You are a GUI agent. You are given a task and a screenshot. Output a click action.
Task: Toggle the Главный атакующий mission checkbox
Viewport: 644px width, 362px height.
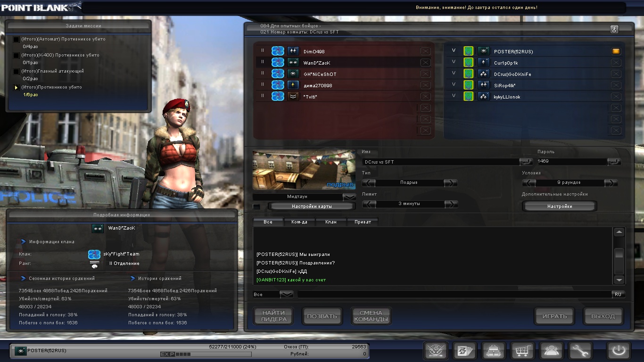coord(17,72)
